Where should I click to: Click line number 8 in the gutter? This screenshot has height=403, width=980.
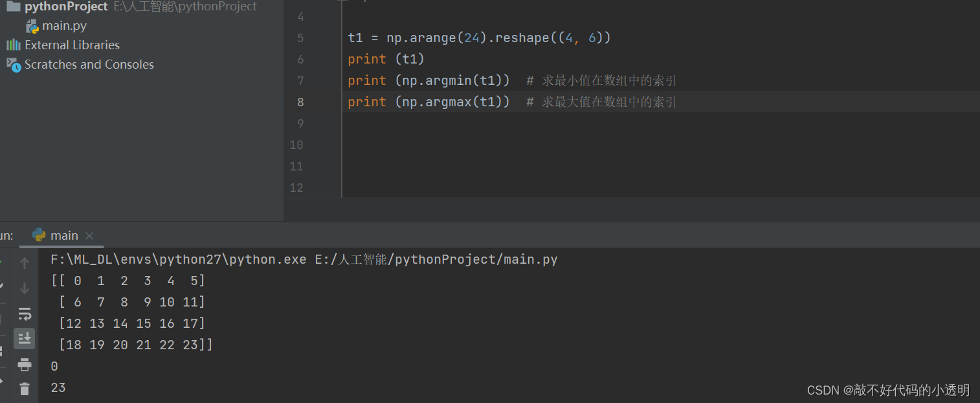coord(300,102)
